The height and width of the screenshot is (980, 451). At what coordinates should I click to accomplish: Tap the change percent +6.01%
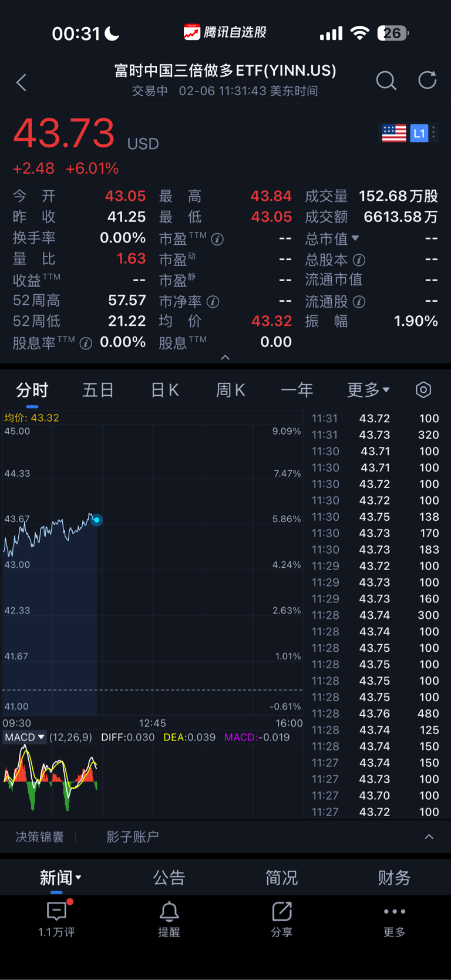[x=92, y=169]
